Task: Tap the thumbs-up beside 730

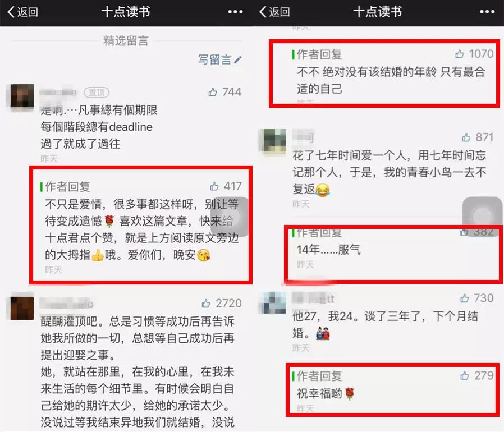Action: pyautogui.click(x=465, y=298)
